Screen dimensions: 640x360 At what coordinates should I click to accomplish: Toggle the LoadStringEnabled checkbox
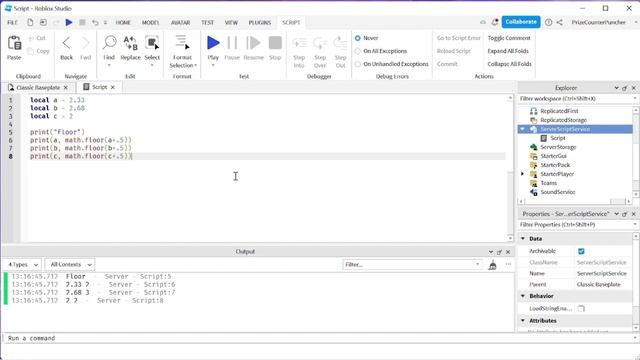[x=581, y=309]
